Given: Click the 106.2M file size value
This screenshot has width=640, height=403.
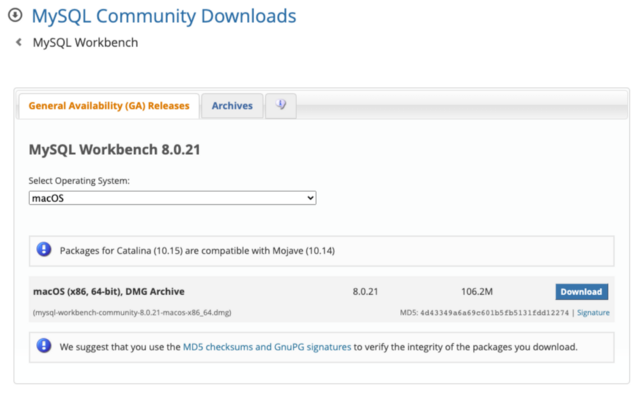Looking at the screenshot, I should [x=477, y=292].
